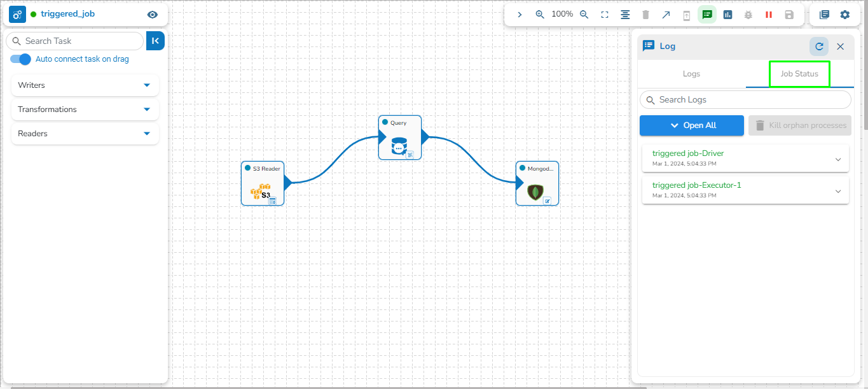Screen dimensions: 868x389
Task: Click the 100% zoom level text
Action: (562, 14)
